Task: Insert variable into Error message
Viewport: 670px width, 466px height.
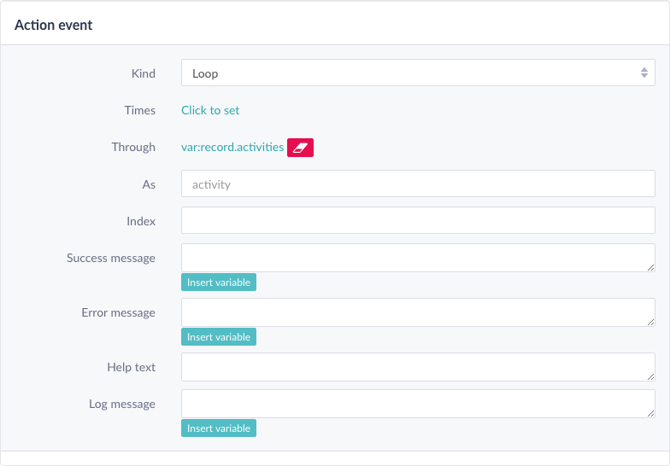Action: click(x=218, y=337)
